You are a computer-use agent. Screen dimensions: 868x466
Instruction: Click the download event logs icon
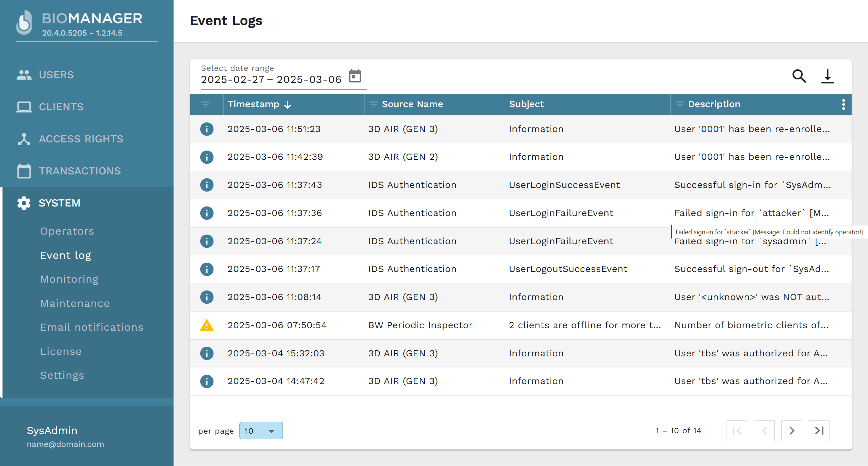[827, 76]
